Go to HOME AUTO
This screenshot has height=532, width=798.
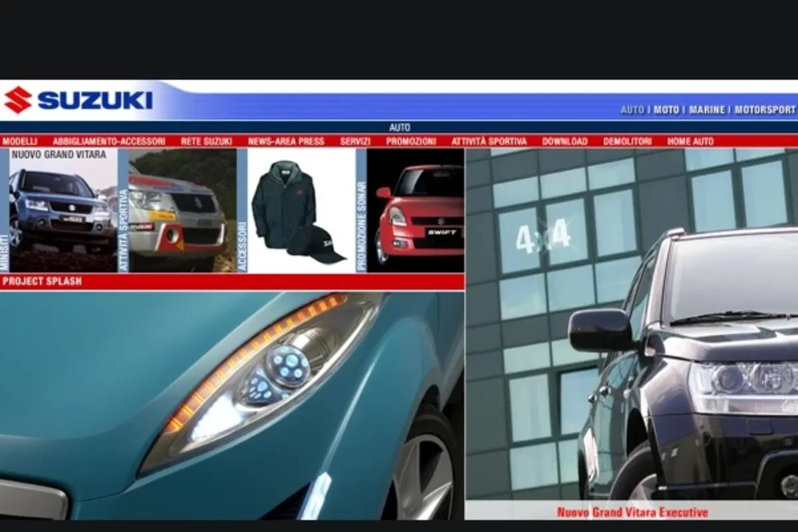pos(690,141)
